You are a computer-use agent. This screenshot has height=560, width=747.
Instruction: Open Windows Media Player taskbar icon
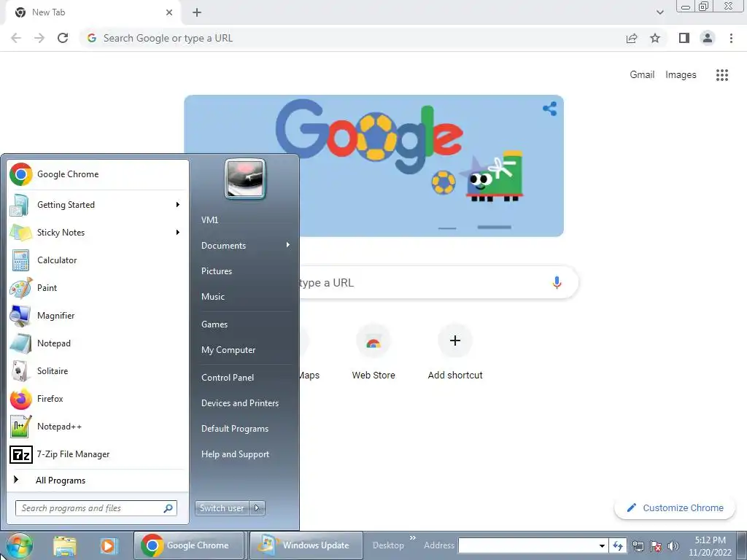tap(108, 545)
